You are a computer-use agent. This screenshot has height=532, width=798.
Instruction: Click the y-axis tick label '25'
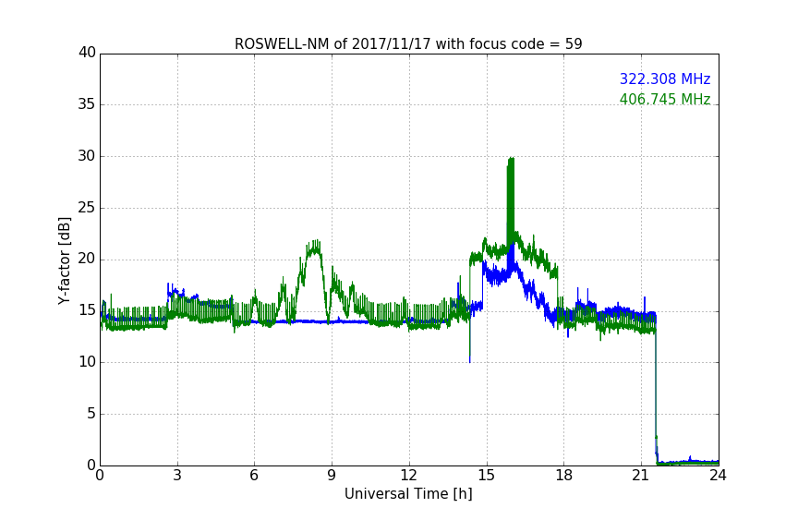(x=87, y=208)
